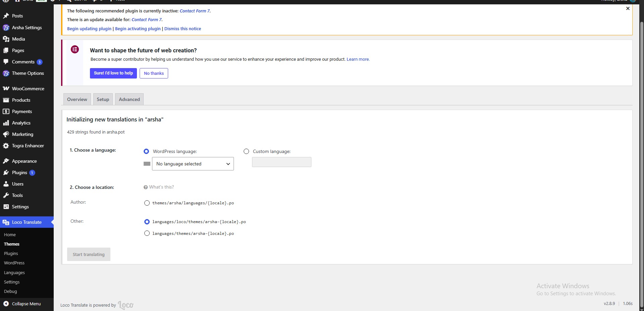
Task: Open Loco Translate Home submenu item
Action: (x=10, y=235)
